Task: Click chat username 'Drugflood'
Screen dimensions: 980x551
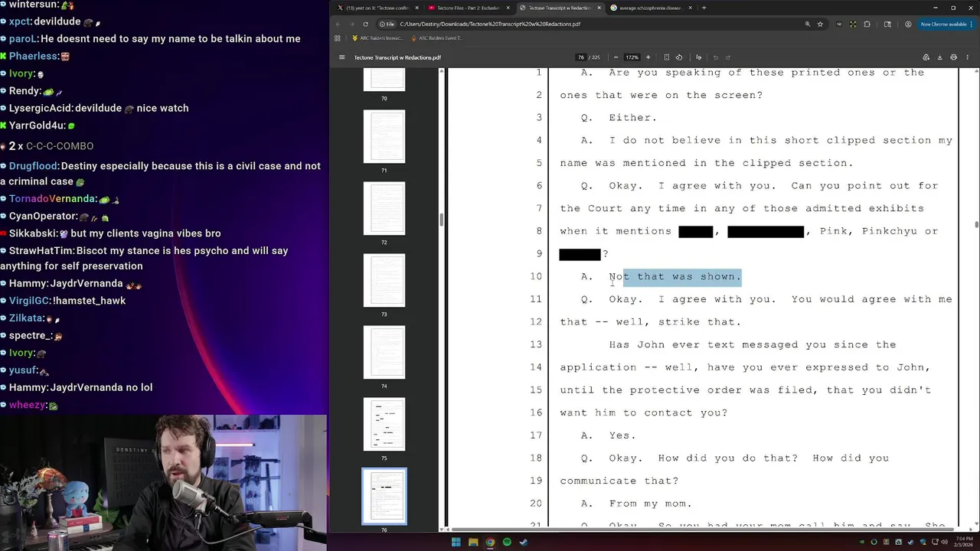Action: coord(34,166)
